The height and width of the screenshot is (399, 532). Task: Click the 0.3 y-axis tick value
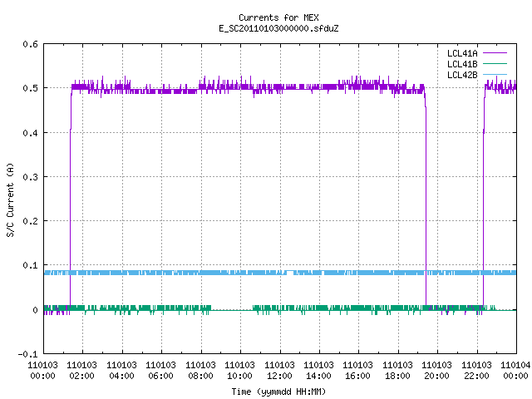coord(30,177)
